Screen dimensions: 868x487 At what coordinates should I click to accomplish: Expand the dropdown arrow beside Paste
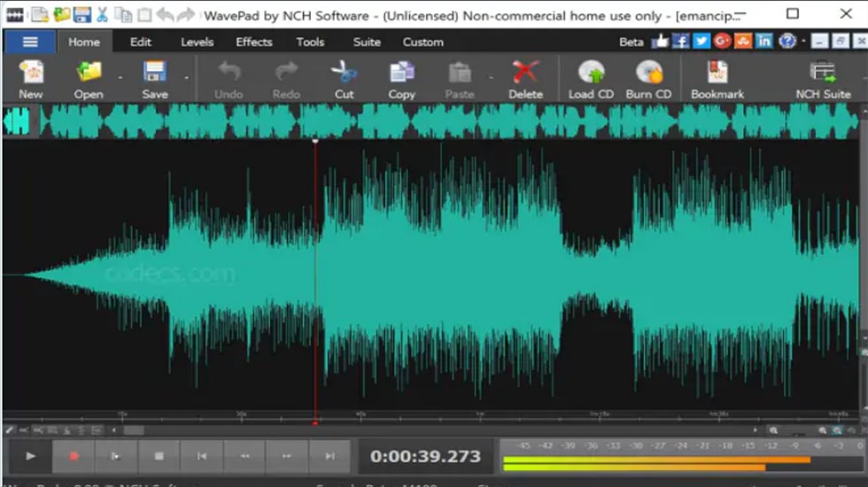click(491, 78)
